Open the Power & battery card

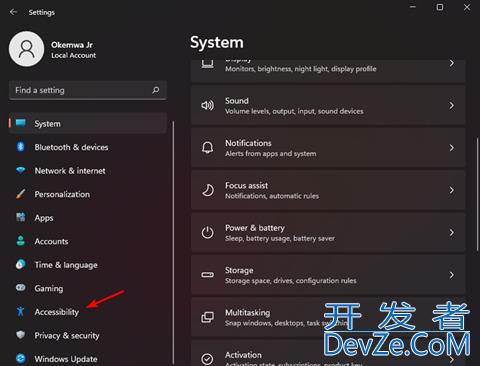click(328, 232)
